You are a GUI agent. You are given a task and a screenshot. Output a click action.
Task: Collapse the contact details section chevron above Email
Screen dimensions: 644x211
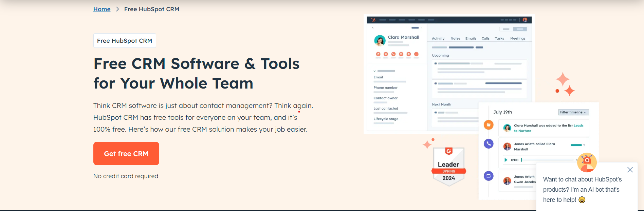coord(375,71)
